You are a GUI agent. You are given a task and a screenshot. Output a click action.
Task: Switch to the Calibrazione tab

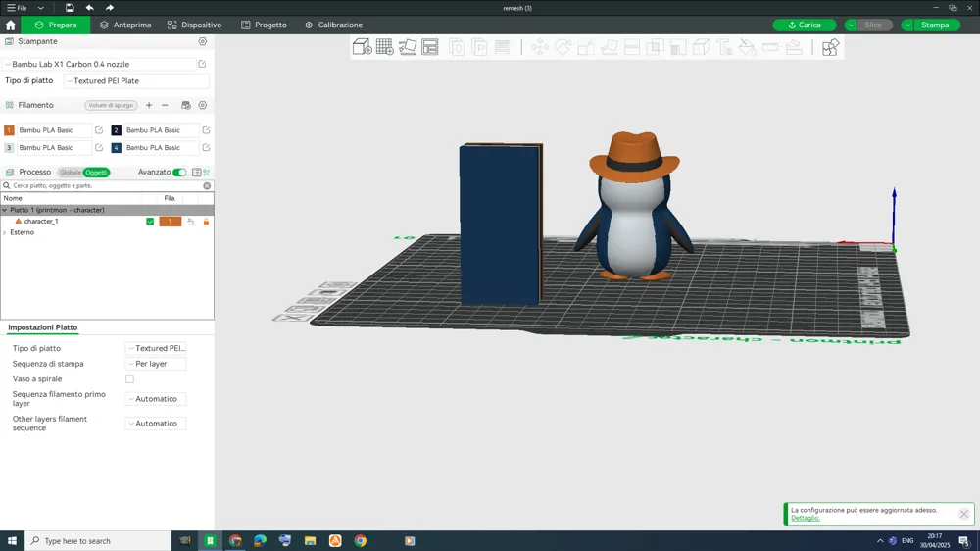(334, 25)
